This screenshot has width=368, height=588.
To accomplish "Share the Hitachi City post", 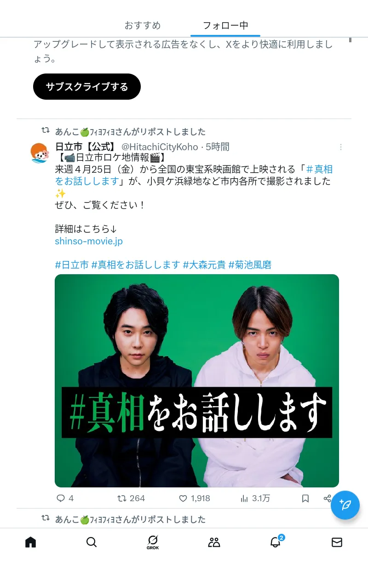I will click(327, 498).
